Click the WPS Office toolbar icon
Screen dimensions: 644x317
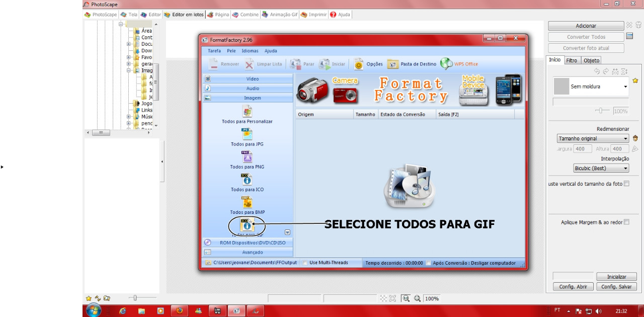(446, 64)
